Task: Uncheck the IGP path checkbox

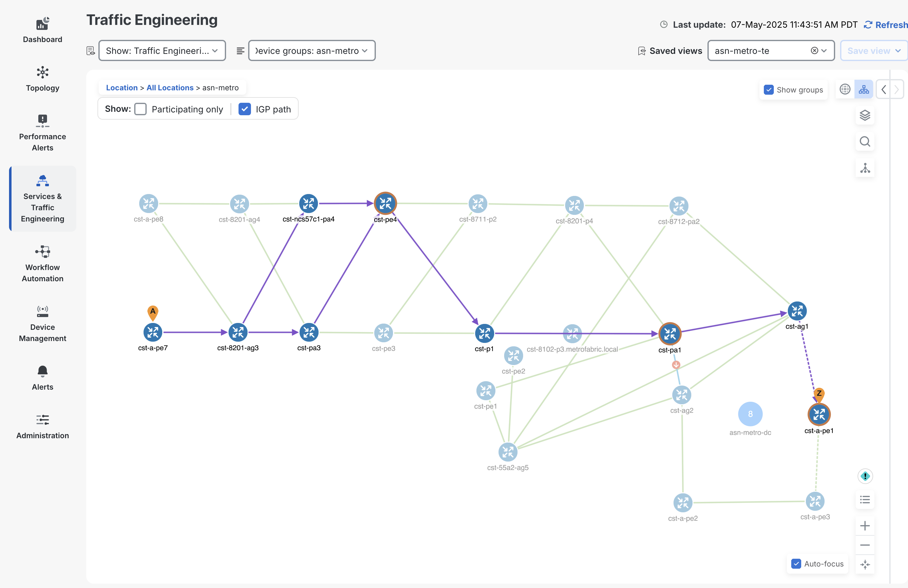Action: (x=244, y=109)
